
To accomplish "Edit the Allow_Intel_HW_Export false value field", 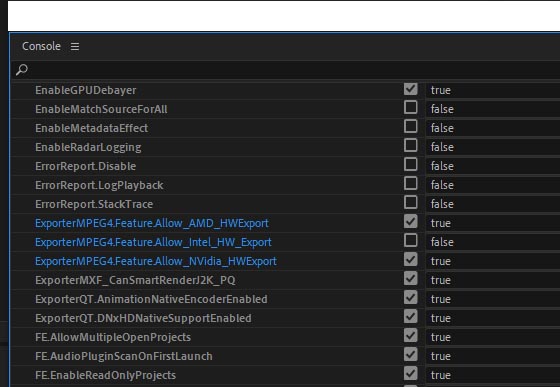I will click(493, 242).
